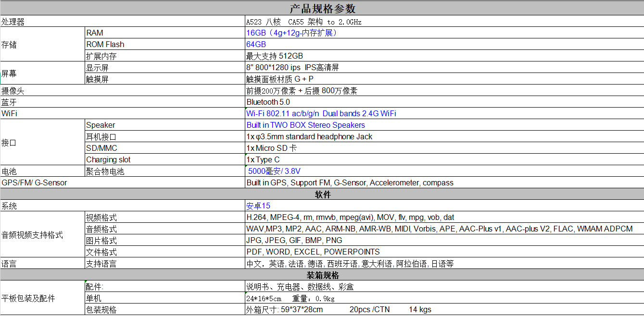644x316 pixels.
Task: Click the 音频格式 label cell
Action: tap(165, 229)
